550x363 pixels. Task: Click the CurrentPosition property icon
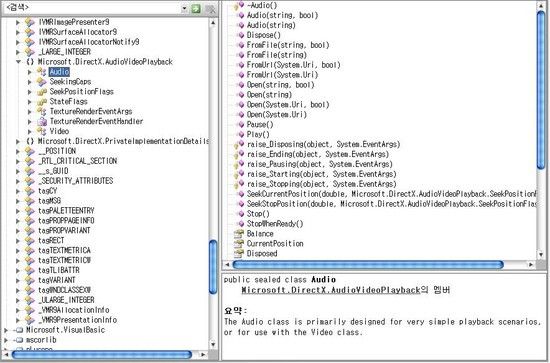click(x=239, y=243)
